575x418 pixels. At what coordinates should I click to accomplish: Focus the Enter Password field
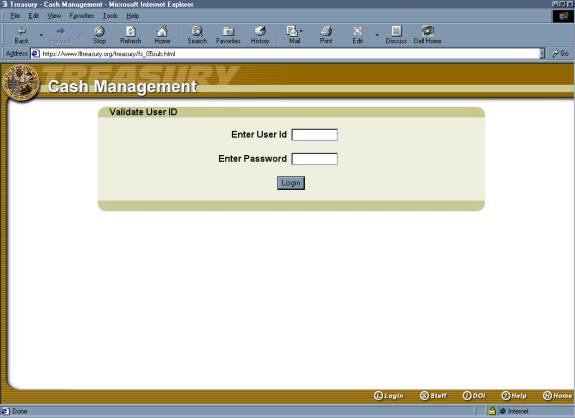pyautogui.click(x=315, y=159)
